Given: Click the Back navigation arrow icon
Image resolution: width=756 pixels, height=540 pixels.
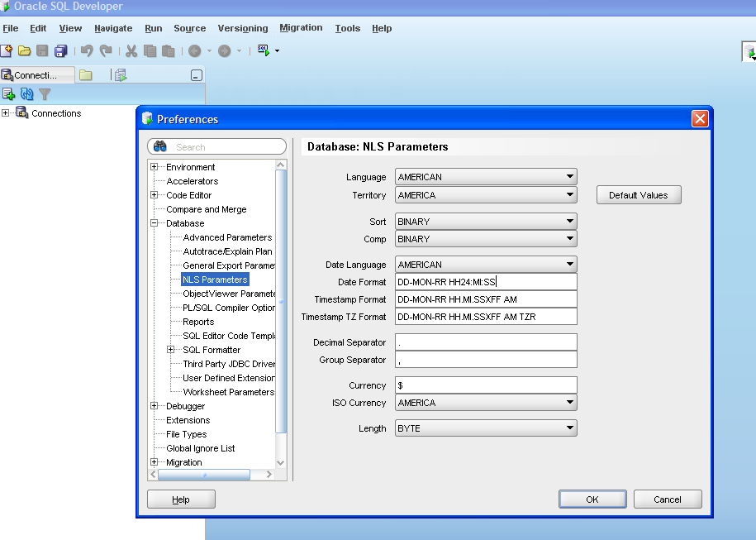Looking at the screenshot, I should click(194, 50).
